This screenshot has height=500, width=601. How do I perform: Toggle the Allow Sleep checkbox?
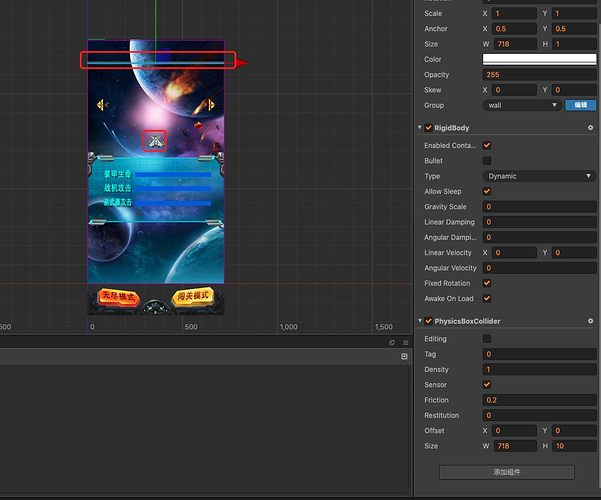tap(487, 191)
